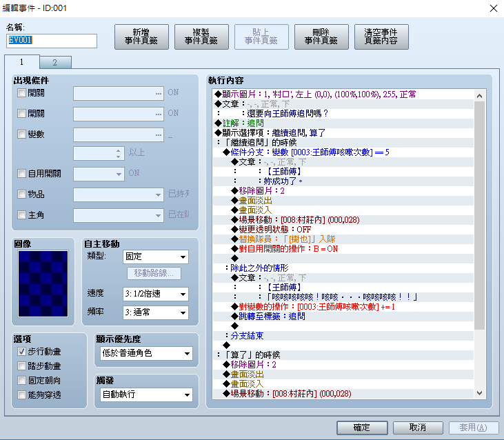Image resolution: width=504 pixels, height=440 pixels.
Task: Open the 類型 dropdown set to 固定
Action: [156, 257]
